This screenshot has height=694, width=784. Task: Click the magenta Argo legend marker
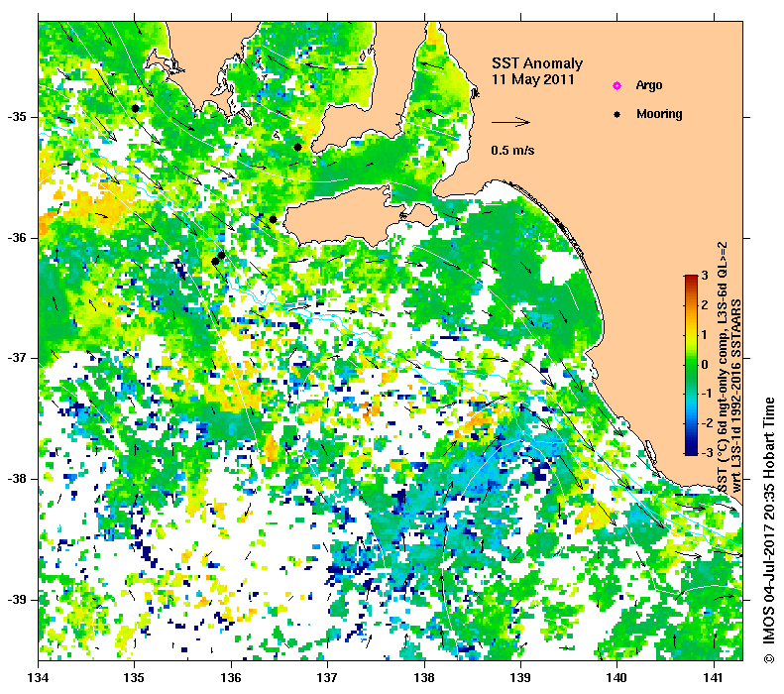[617, 85]
